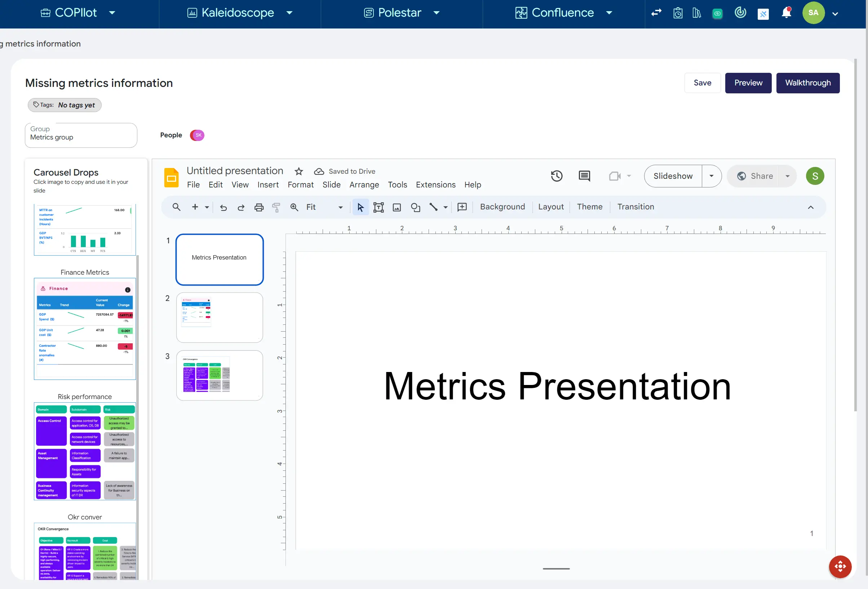Viewport: 868px width, 589px height.
Task: Open the Insert menu
Action: click(268, 185)
